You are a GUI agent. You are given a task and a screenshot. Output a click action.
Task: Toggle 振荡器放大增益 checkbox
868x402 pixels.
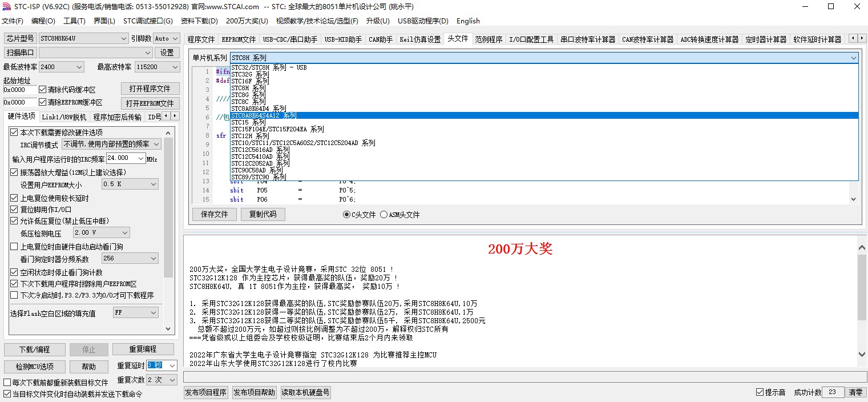point(14,172)
